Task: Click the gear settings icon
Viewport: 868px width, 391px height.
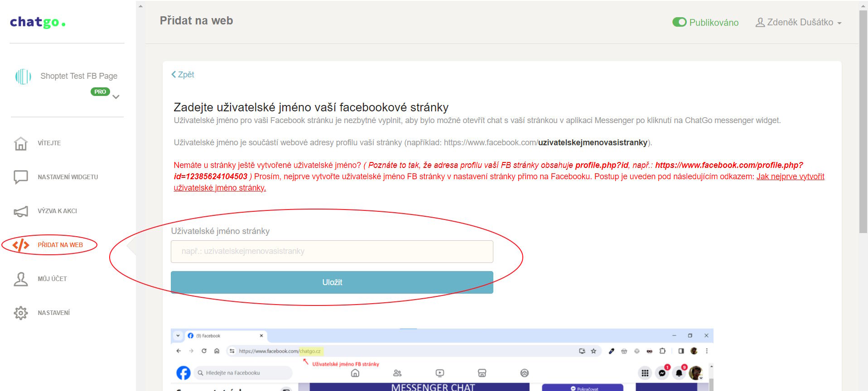Action: (21, 313)
